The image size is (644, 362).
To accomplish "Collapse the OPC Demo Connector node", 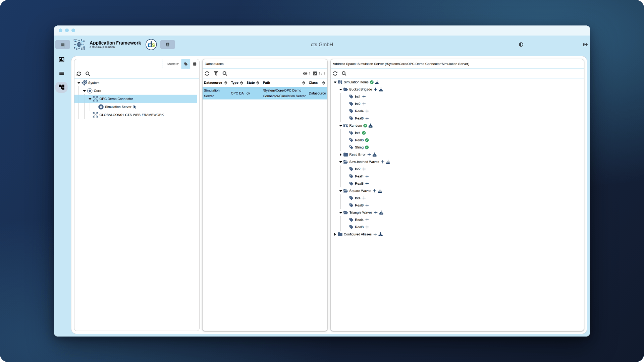I will [90, 99].
